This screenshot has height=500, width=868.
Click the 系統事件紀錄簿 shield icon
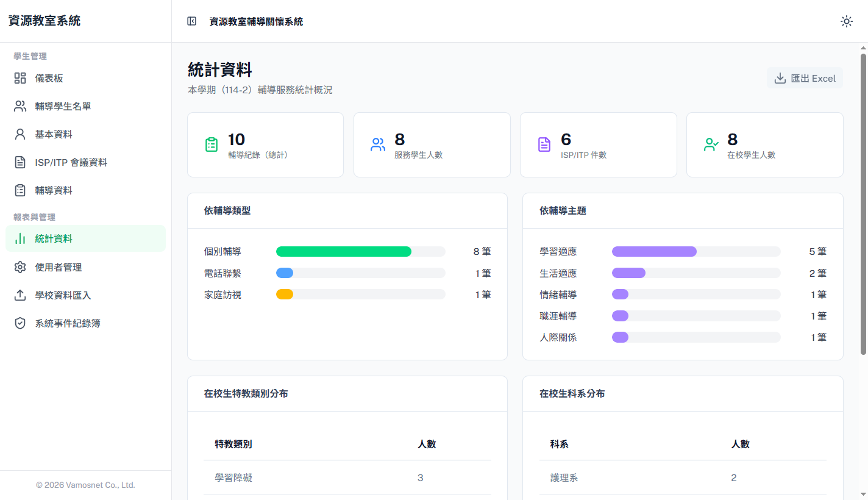pyautogui.click(x=20, y=323)
